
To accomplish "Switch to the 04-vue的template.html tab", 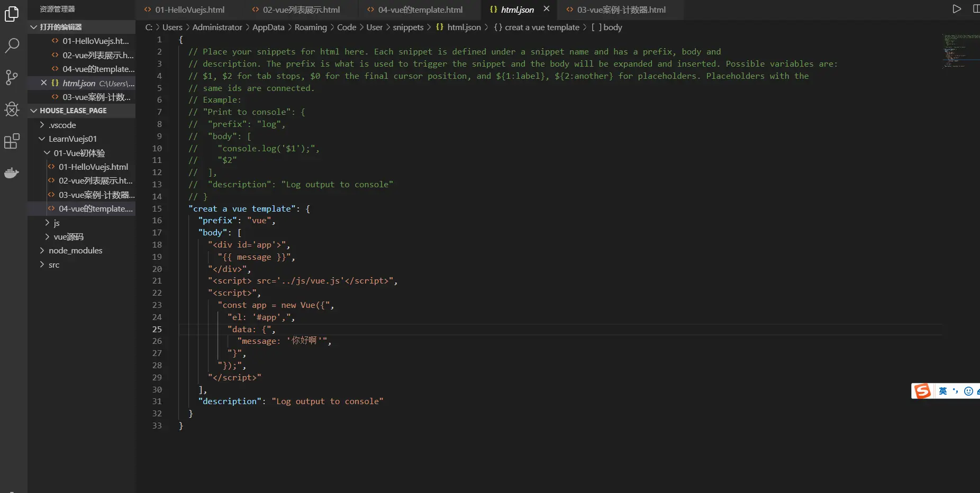I will pyautogui.click(x=420, y=10).
